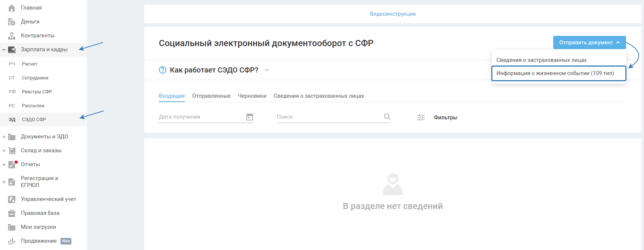Open the Управленческий учет section

point(48,199)
